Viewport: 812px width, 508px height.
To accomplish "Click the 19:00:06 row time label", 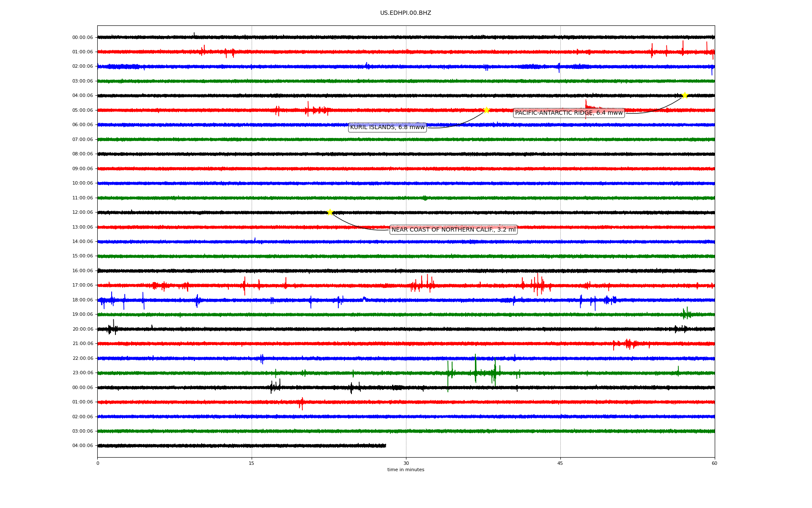I will [x=82, y=314].
